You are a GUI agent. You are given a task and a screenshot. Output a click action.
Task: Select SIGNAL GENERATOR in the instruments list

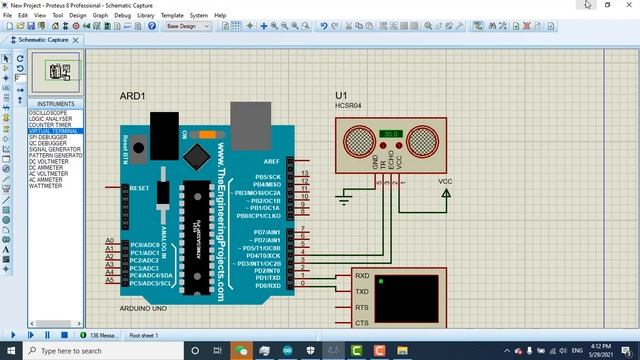pos(55,149)
